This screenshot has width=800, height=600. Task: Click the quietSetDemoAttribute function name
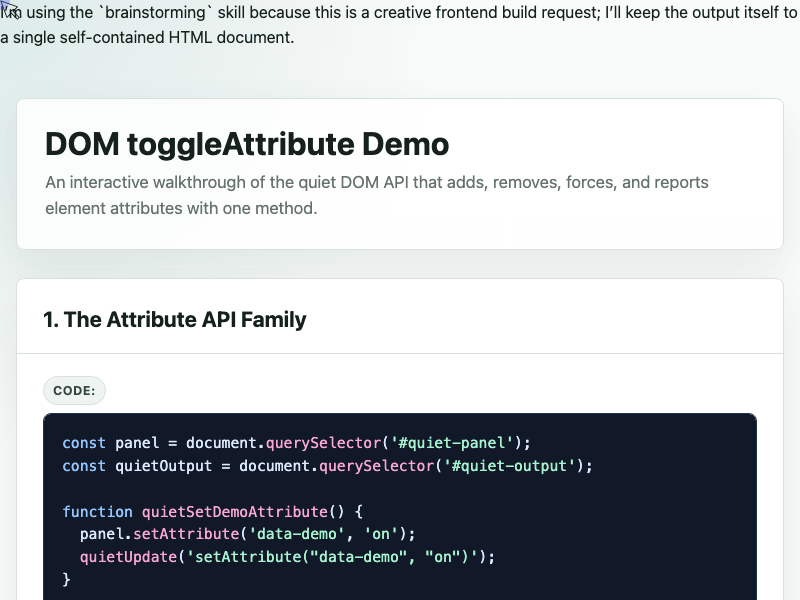pos(235,512)
